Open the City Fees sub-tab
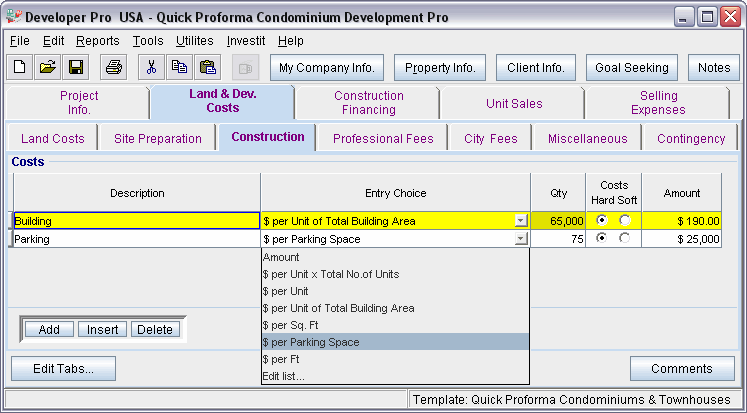This screenshot has width=747, height=413. pos(491,139)
